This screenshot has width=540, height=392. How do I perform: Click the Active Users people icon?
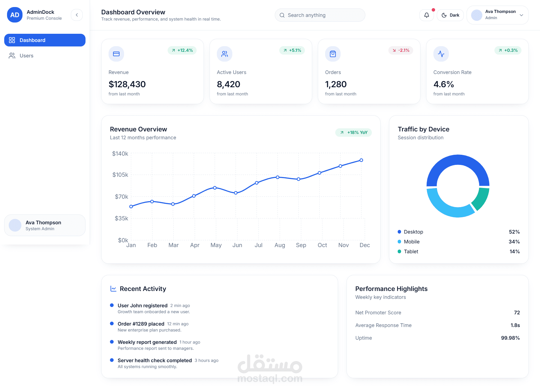point(224,54)
